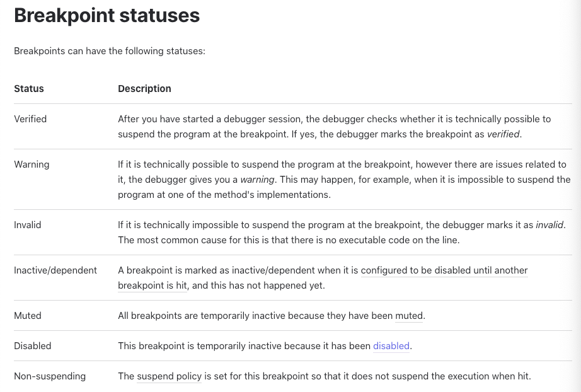Select the "Verified" status cell
The width and height of the screenshot is (581, 392).
coord(30,119)
